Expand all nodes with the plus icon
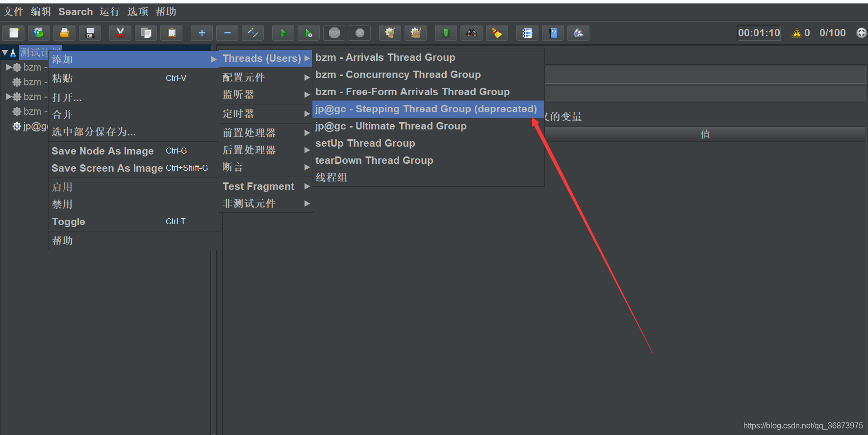 tap(202, 33)
